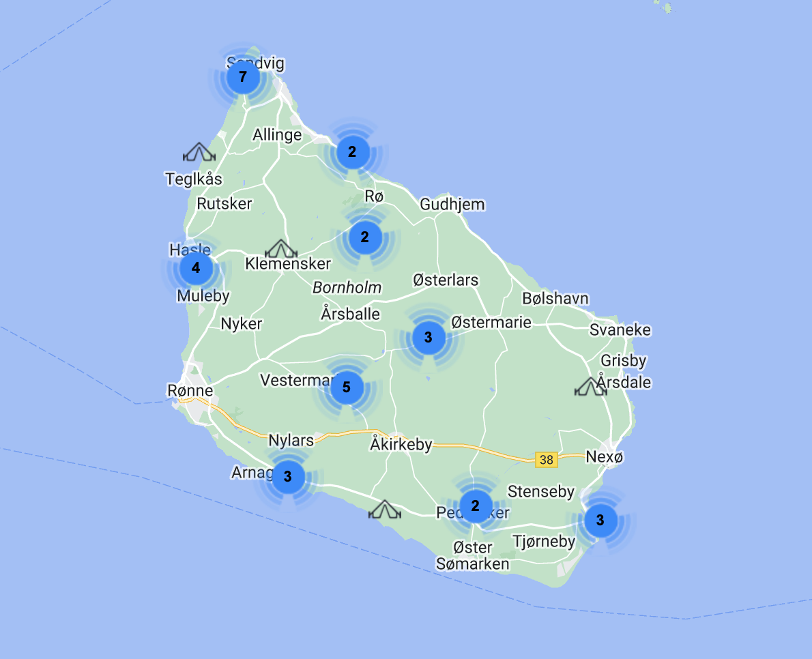Open the cluster of 3 at Arnager

tap(288, 477)
